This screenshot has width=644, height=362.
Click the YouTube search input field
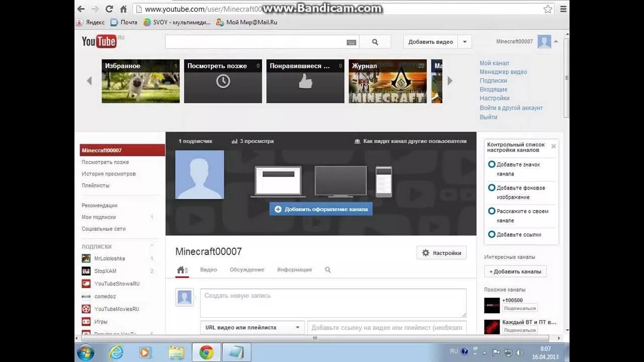point(255,42)
